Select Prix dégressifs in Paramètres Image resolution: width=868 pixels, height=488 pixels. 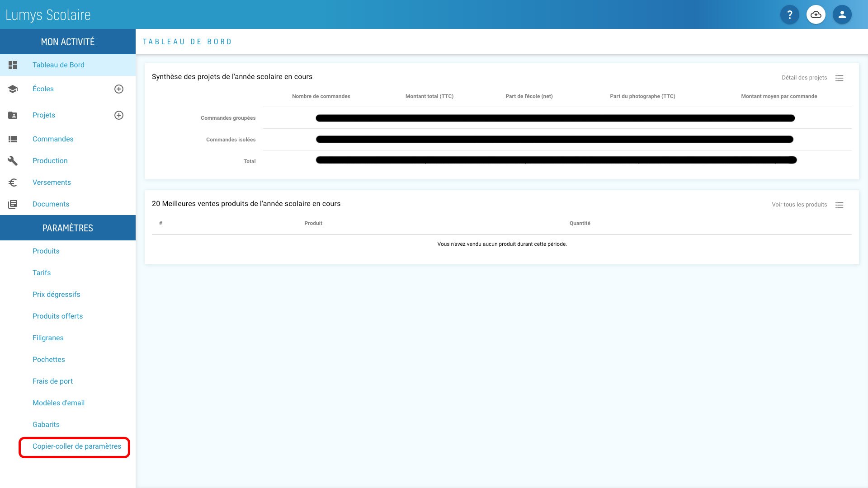coord(57,295)
